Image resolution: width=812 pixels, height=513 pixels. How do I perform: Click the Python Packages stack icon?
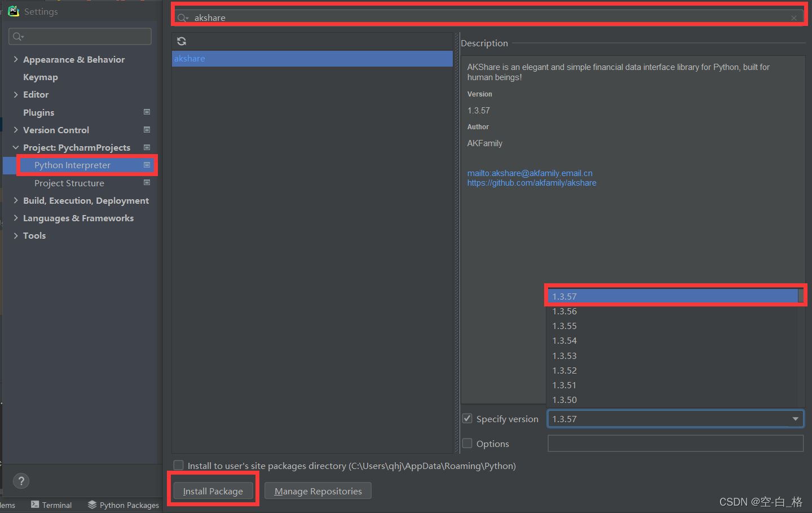[92, 505]
